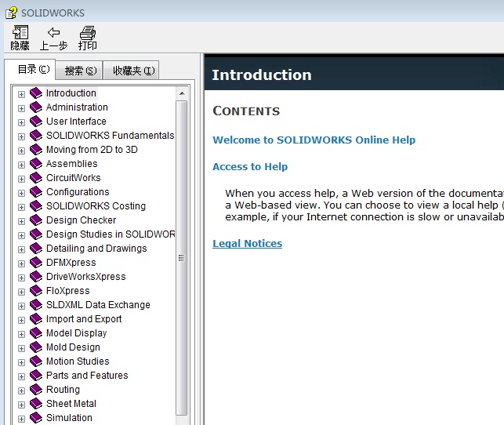
Task: Click the book icon beside Mold Design
Action: [x=36, y=347]
